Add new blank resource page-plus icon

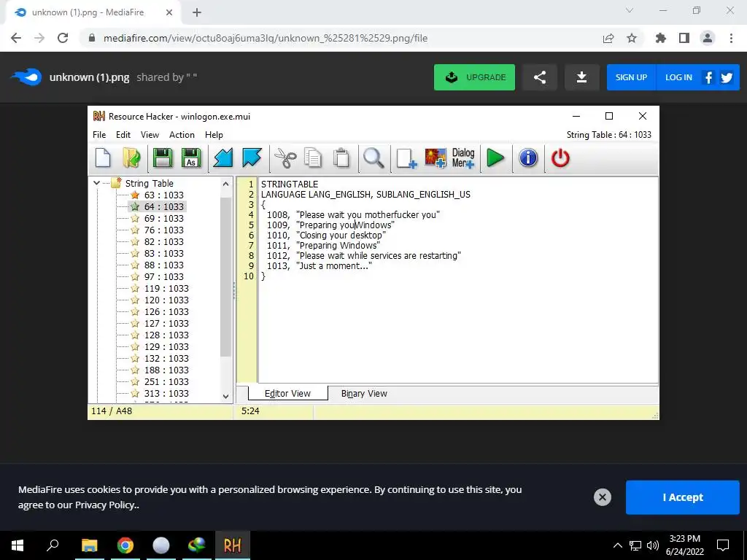[406, 158]
